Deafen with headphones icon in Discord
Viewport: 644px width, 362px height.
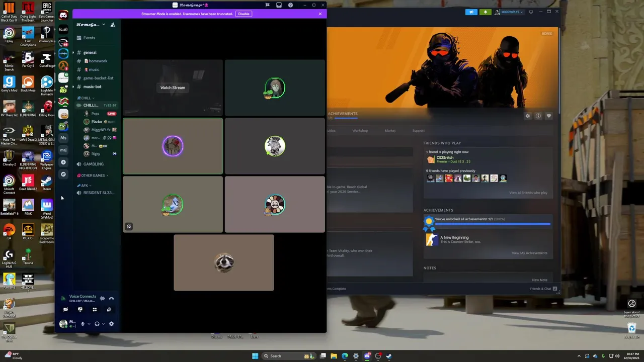pyautogui.click(x=97, y=324)
